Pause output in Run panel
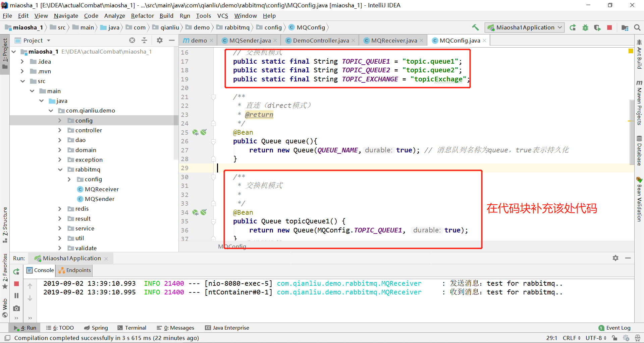644x343 pixels. [x=16, y=296]
